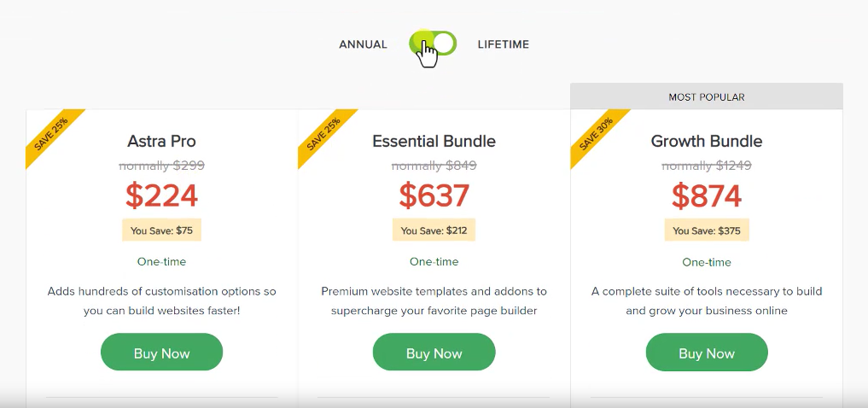Click the $874 Growth Bundle price
The height and width of the screenshot is (408, 868).
707,195
